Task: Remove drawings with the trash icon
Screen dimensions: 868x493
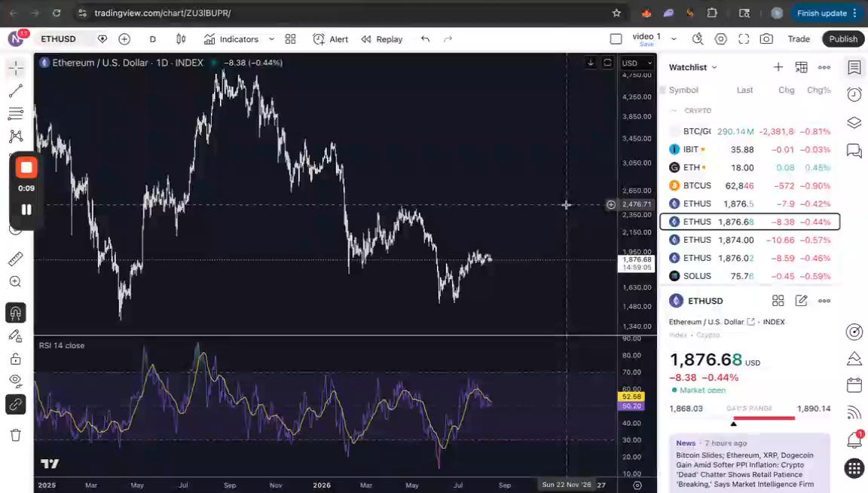Action: [x=16, y=436]
